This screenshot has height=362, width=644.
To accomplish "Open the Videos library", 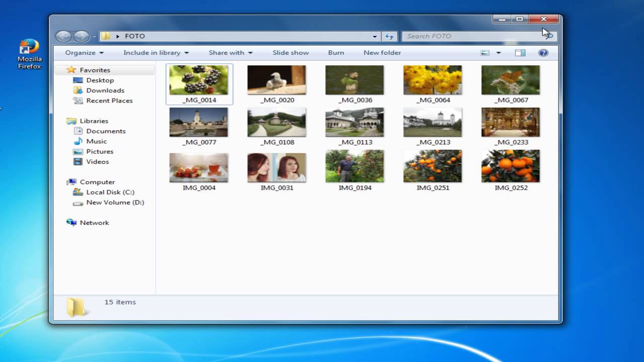I will pos(97,161).
